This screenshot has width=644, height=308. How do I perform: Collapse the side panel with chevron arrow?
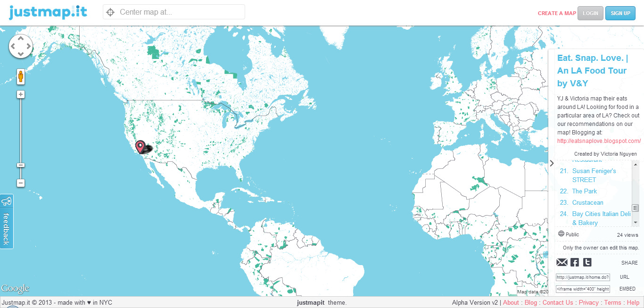point(552,163)
